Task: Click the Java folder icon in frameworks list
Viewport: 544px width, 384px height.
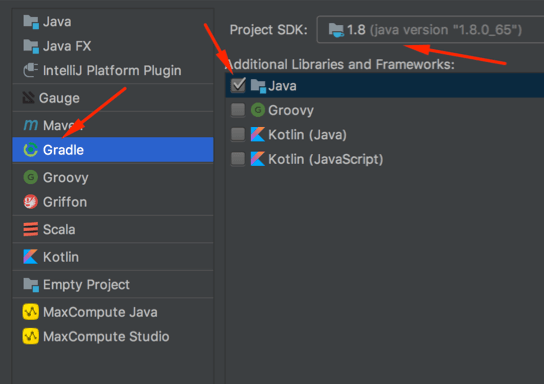Action: point(258,86)
